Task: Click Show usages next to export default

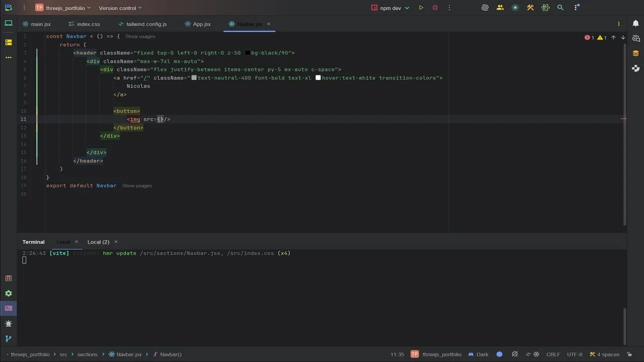Action: pyautogui.click(x=137, y=186)
